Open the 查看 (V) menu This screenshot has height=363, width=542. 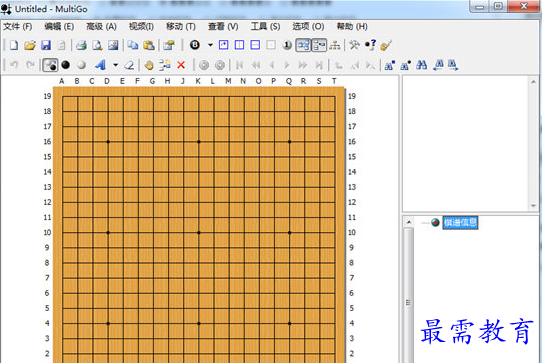(223, 27)
